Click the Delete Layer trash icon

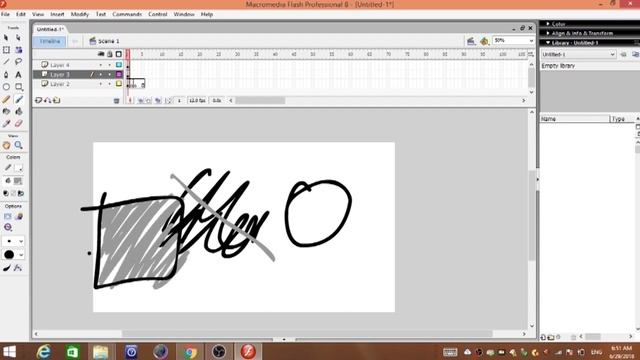(116, 100)
